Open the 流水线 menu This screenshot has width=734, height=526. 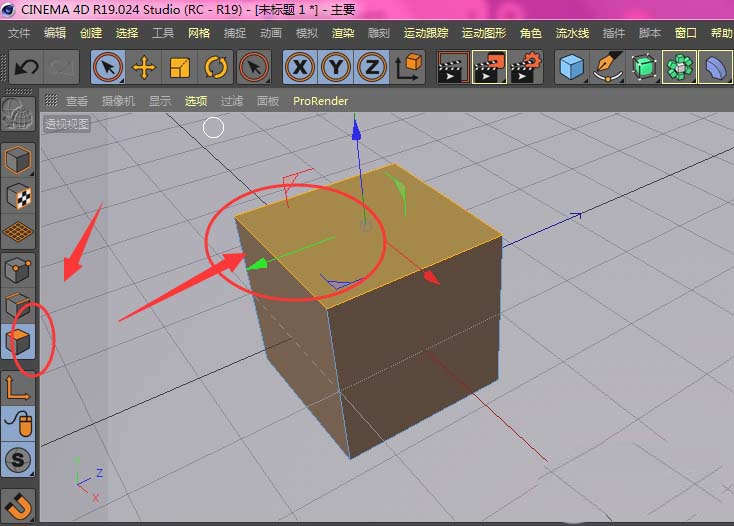click(572, 33)
